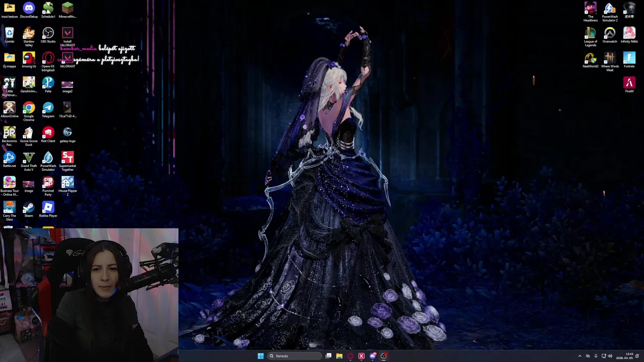The width and height of the screenshot is (644, 362).
Task: Launch Among Us shortcut
Action: coord(29,60)
